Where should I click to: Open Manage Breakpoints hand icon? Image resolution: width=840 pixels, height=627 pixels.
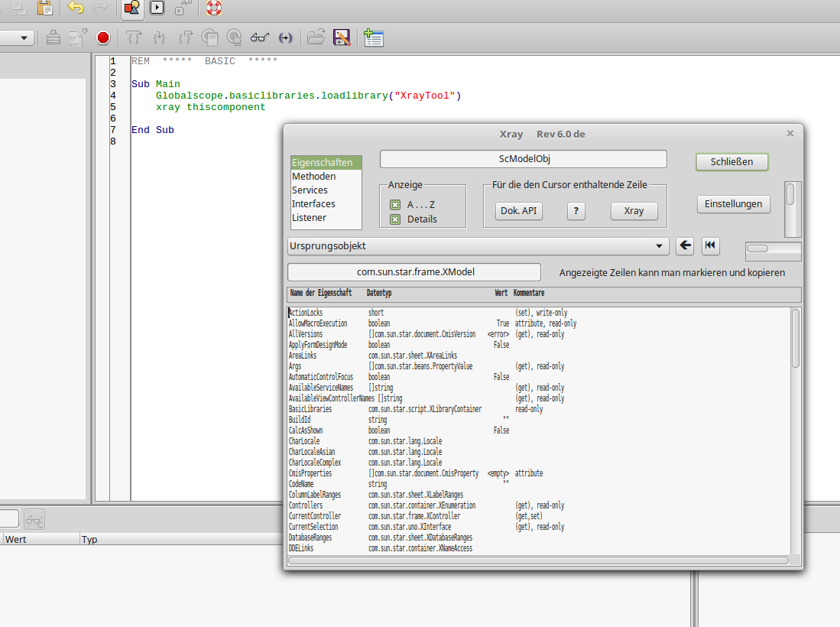[234, 37]
